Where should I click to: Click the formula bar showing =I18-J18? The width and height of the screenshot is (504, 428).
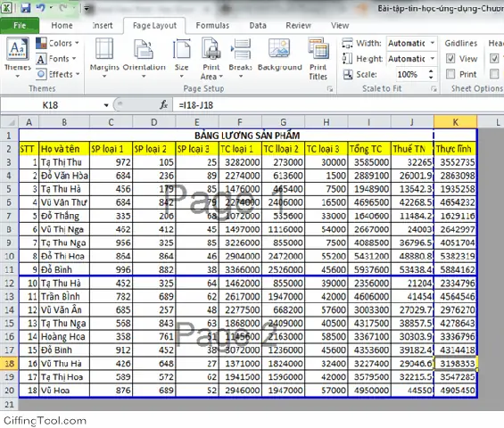coord(337,105)
